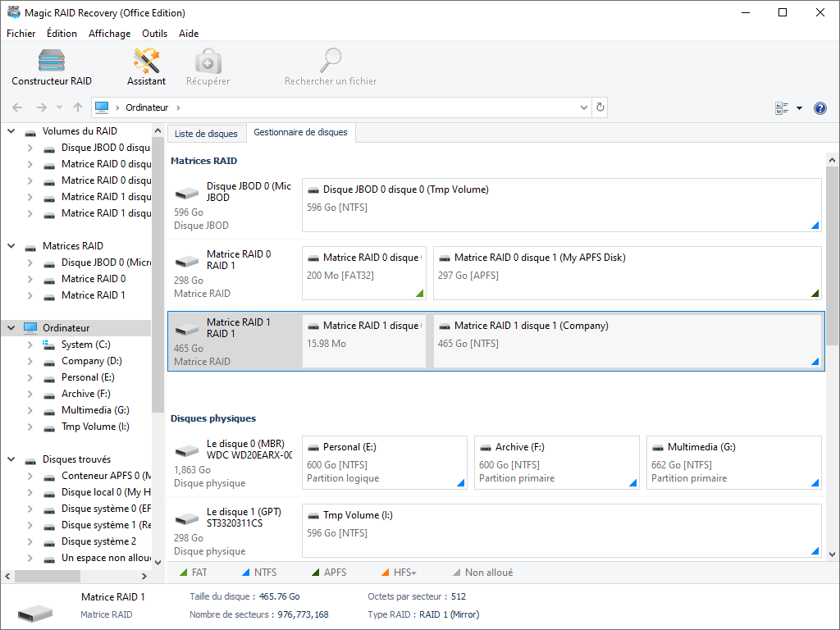Select Disque JBOD 0 Tmp Volume partition
Screen dimensions: 840x630
[561, 204]
